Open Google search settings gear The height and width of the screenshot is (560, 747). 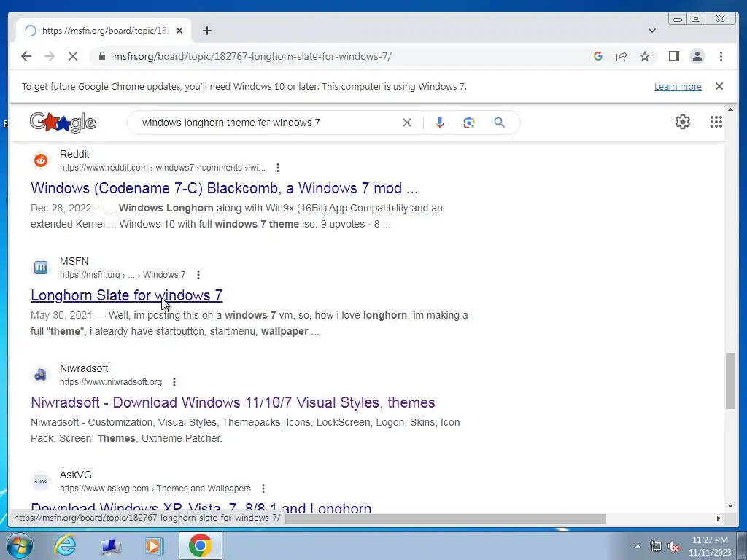coord(683,122)
